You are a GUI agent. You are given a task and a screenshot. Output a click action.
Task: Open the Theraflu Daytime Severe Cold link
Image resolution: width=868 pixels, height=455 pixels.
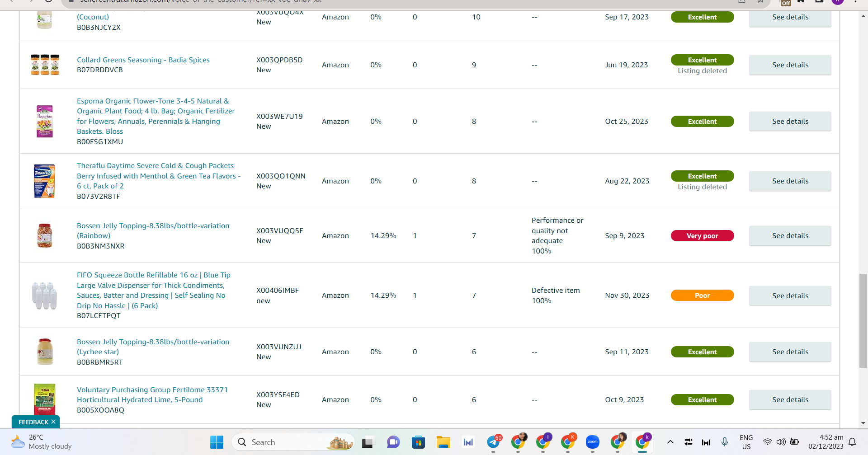coord(159,176)
